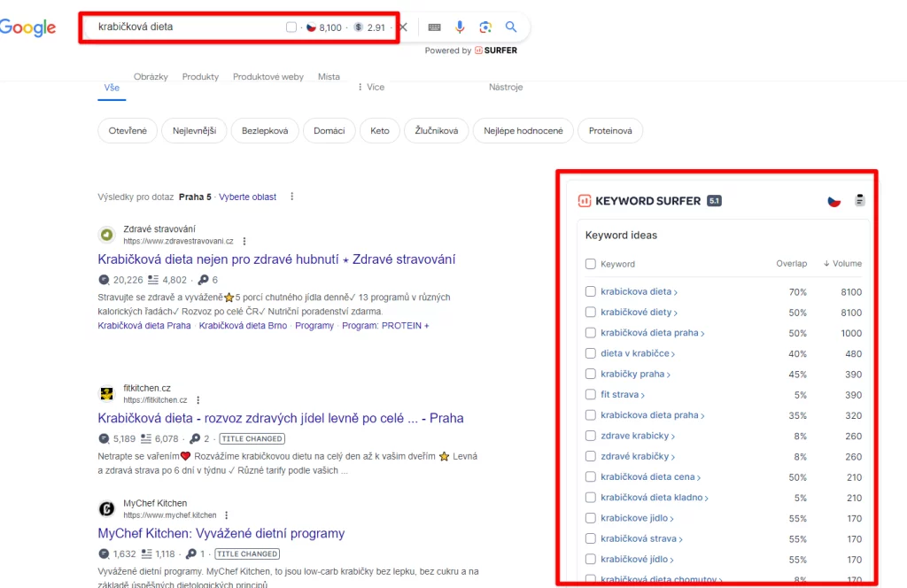The height and width of the screenshot is (588, 907).
Task: Tick the checkbox inside the search bar
Action: point(291,27)
